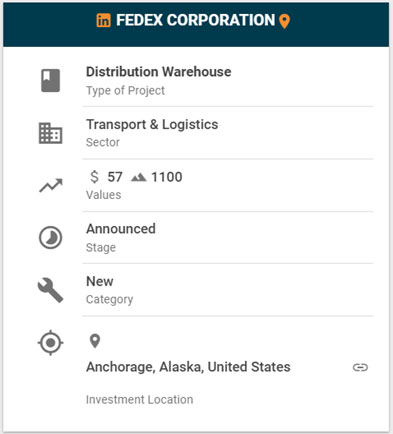Click the 57 investment value number
The width and height of the screenshot is (393, 434).
pos(115,177)
